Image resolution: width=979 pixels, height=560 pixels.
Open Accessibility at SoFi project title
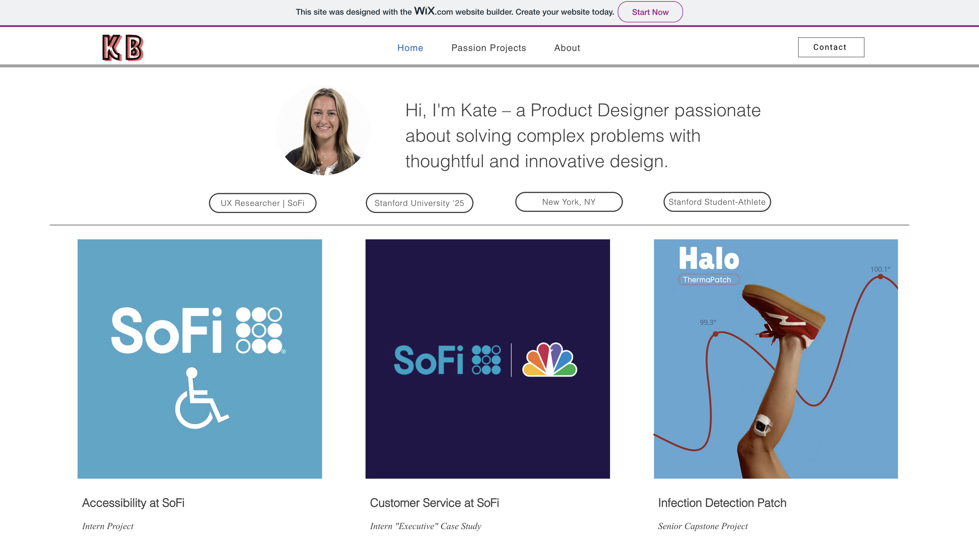133,503
